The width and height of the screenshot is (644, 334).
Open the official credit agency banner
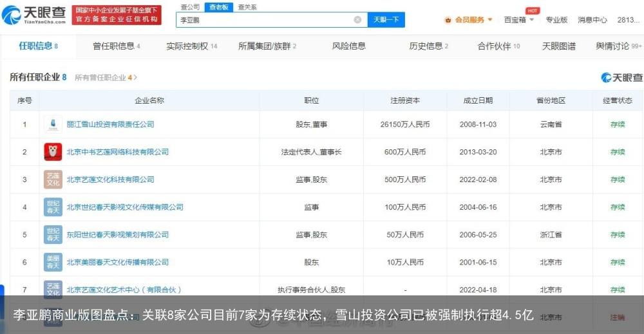coord(117,15)
